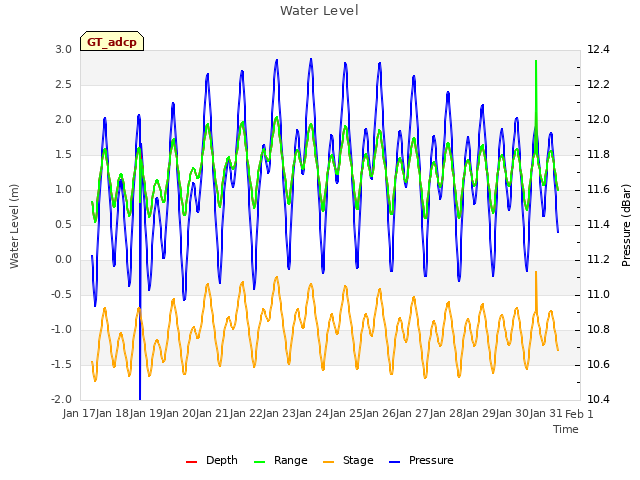Image resolution: width=640 pixels, height=480 pixels.
Task: Click the 10.4 right axis value
Action: (x=598, y=399)
